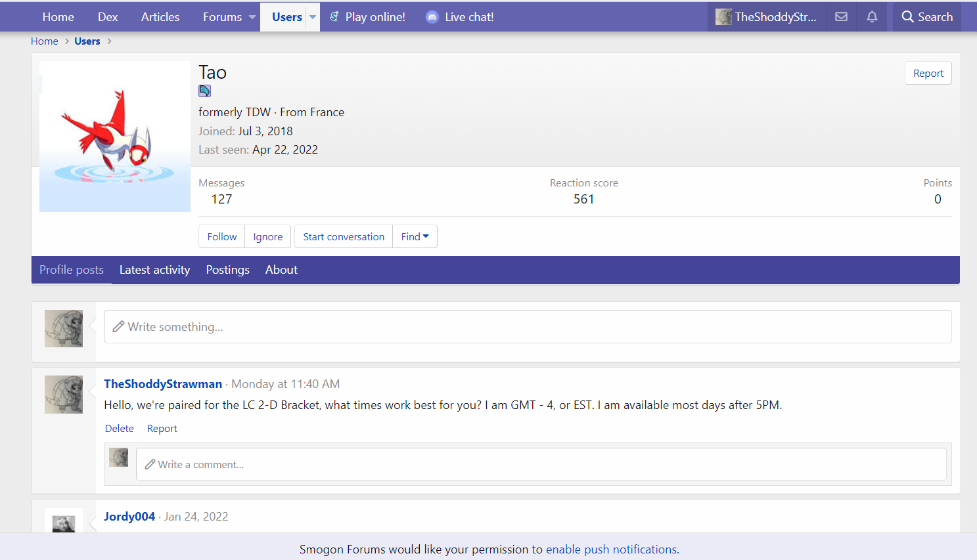Switch to the Postings tab
The height and width of the screenshot is (560, 977).
(x=227, y=270)
